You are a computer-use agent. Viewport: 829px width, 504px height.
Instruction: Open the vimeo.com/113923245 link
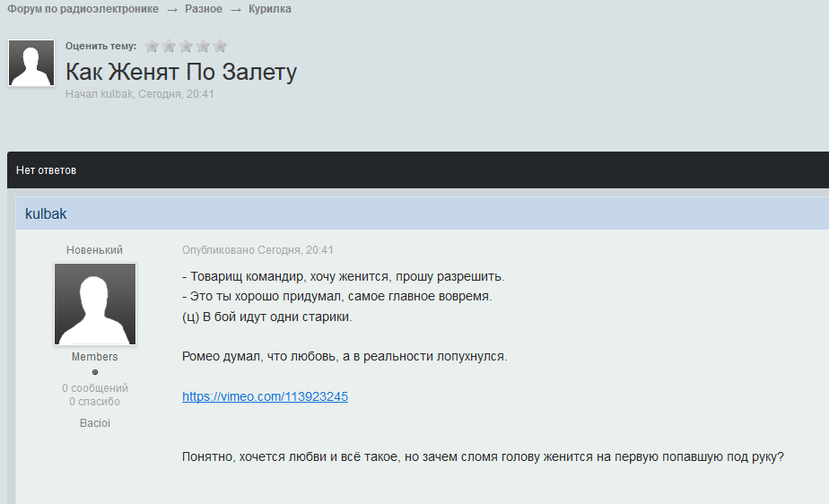265,396
